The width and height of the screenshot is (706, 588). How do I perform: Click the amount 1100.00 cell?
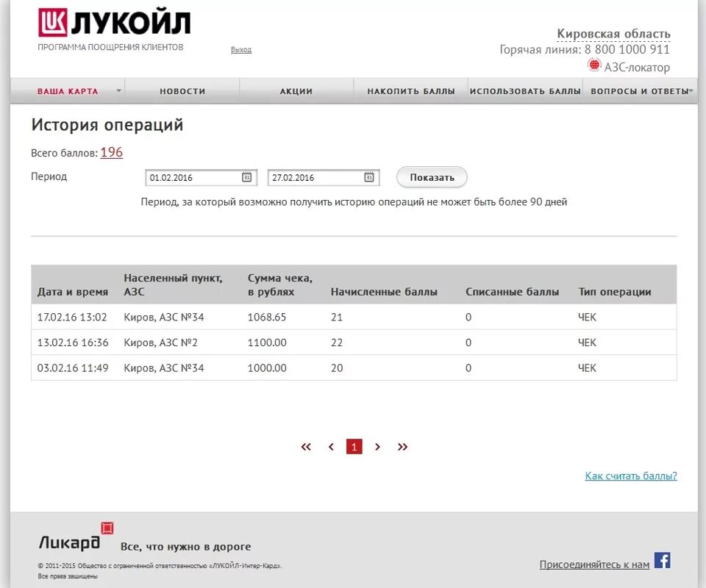(x=267, y=343)
